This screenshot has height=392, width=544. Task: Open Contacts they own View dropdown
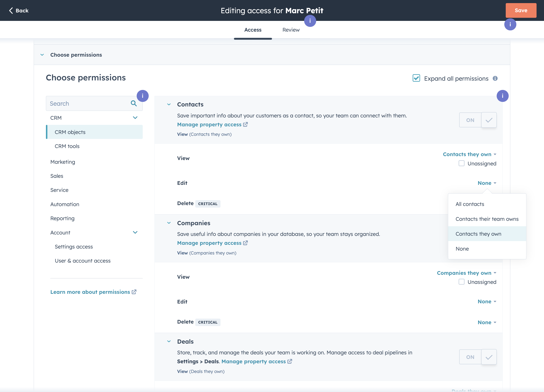point(469,154)
